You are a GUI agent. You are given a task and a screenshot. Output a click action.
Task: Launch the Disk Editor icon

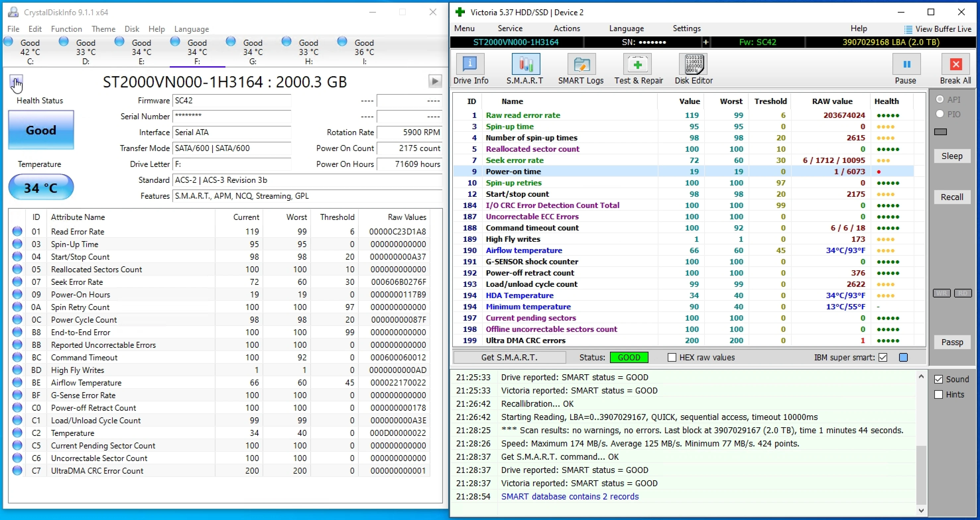coord(693,65)
